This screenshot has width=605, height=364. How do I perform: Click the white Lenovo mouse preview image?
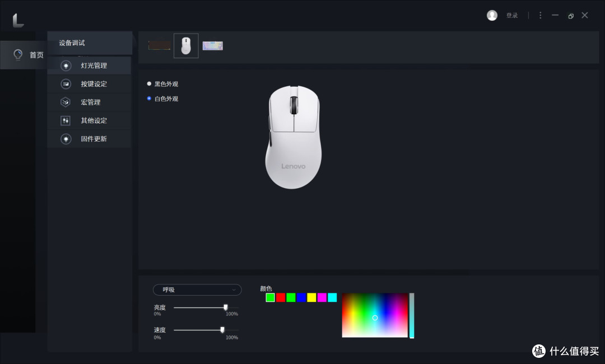pyautogui.click(x=293, y=137)
